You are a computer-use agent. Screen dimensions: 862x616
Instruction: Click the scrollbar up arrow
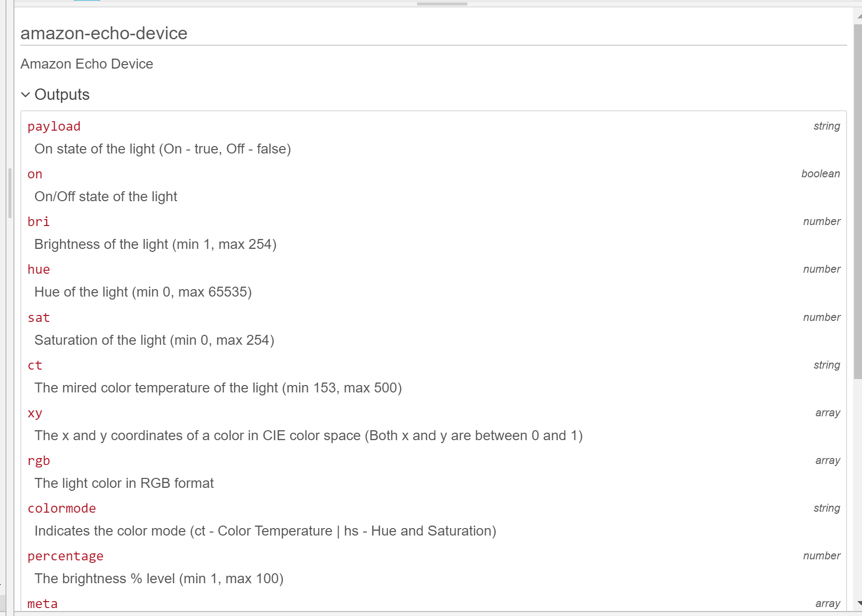(858, 16)
